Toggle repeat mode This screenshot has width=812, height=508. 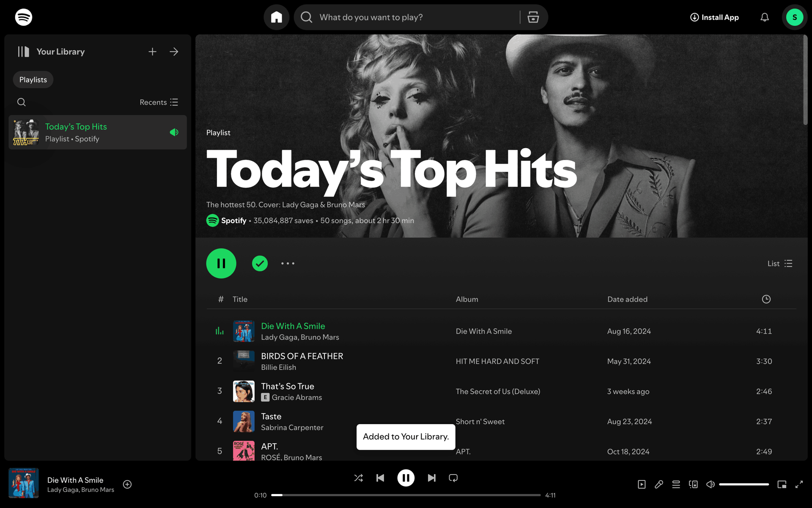[x=453, y=478]
